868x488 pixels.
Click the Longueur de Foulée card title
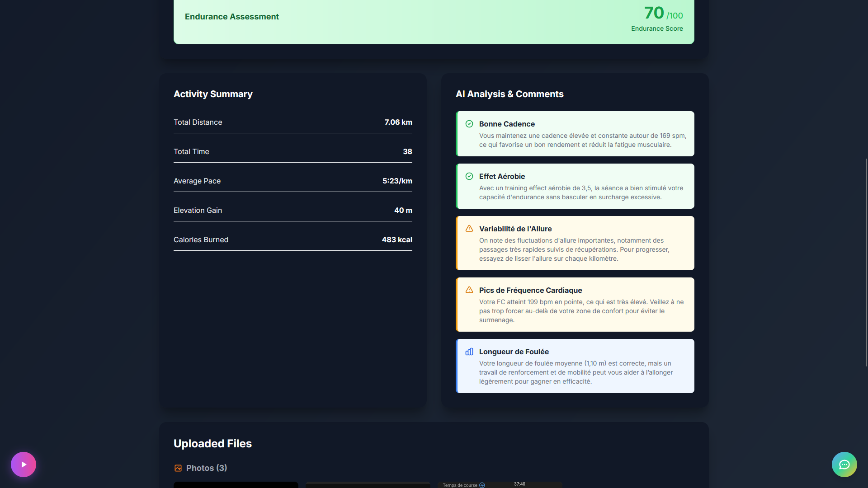pyautogui.click(x=514, y=352)
